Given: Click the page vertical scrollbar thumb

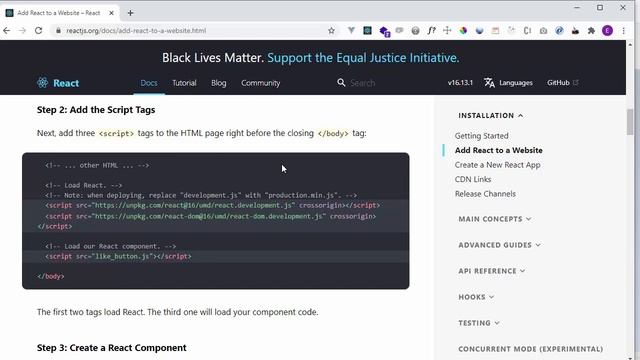Looking at the screenshot, I should (630, 122).
